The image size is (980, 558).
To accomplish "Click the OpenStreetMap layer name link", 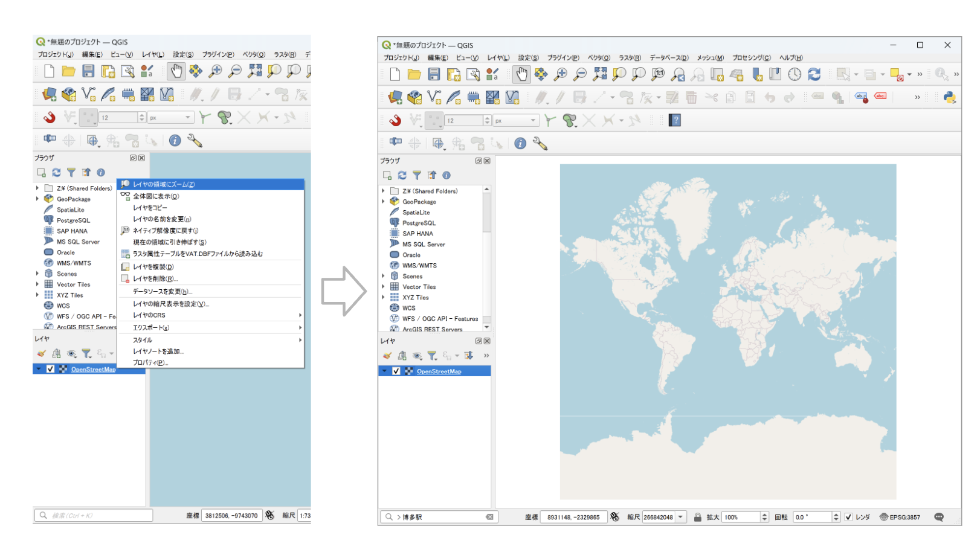I will tap(437, 372).
